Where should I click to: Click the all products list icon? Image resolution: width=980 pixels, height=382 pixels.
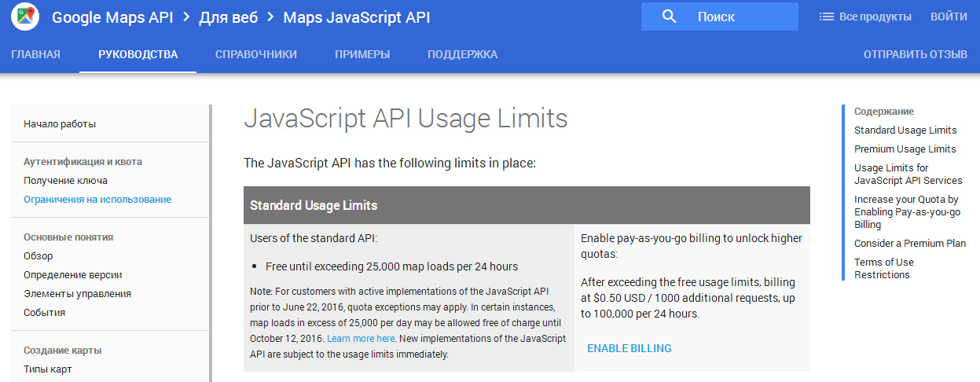click(826, 17)
